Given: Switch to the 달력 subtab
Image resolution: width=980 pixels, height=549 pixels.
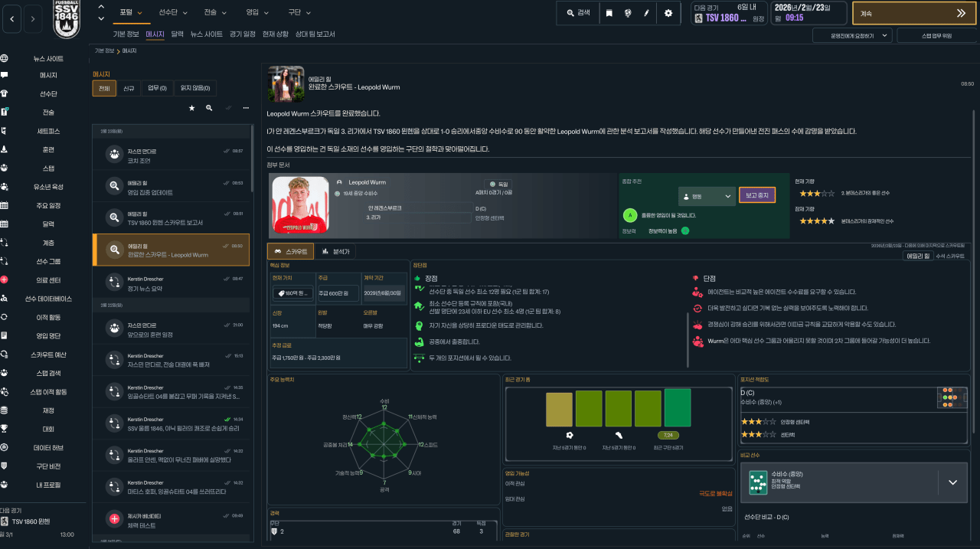Looking at the screenshot, I should click(177, 34).
